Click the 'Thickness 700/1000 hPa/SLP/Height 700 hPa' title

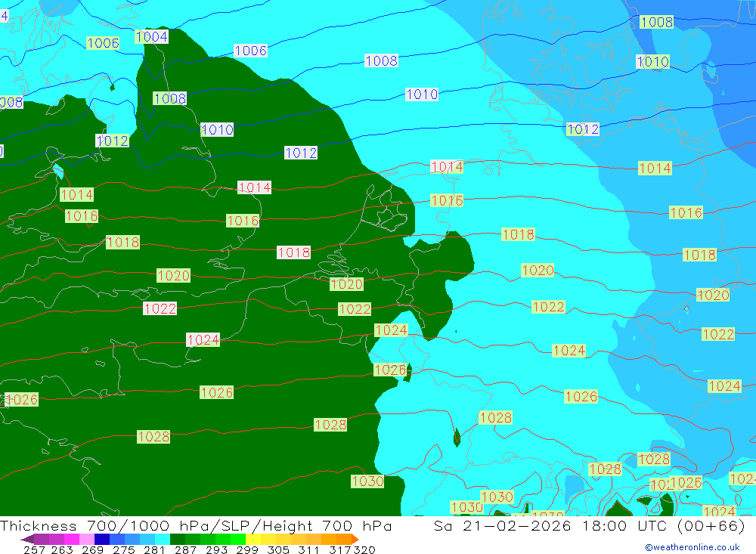[196, 525]
